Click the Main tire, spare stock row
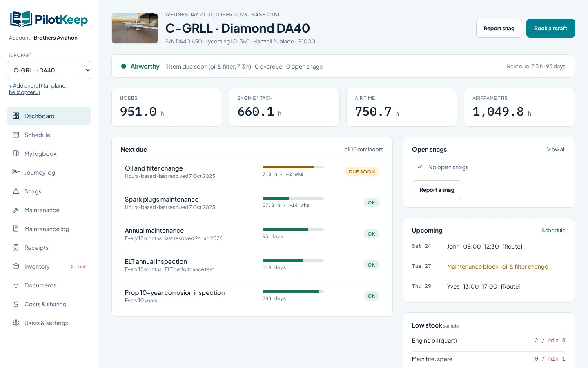 coord(489,359)
